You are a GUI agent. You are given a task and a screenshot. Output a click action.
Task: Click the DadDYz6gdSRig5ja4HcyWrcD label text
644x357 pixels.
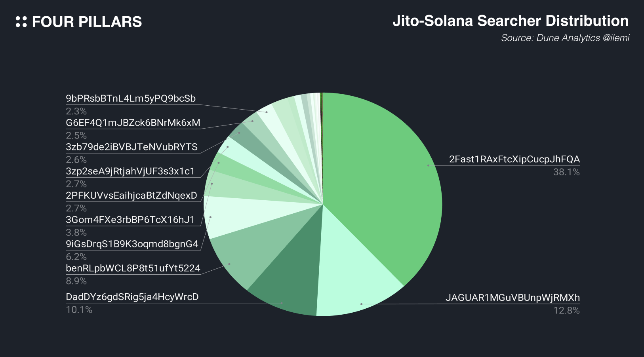(x=132, y=297)
